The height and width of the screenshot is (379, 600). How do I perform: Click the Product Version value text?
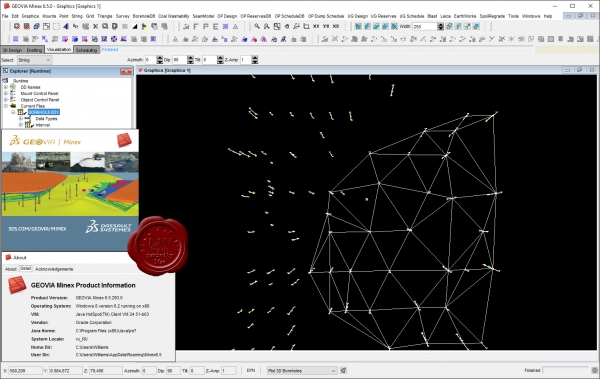pos(99,297)
